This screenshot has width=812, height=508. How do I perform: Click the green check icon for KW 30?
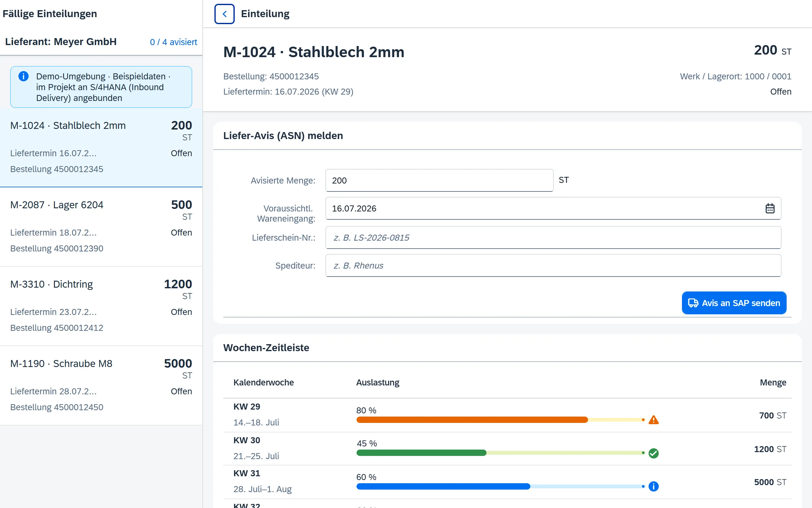(653, 453)
